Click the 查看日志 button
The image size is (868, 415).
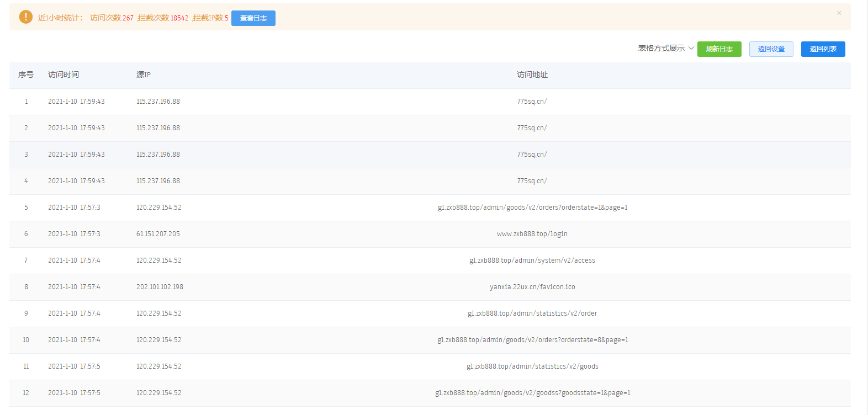pyautogui.click(x=253, y=18)
